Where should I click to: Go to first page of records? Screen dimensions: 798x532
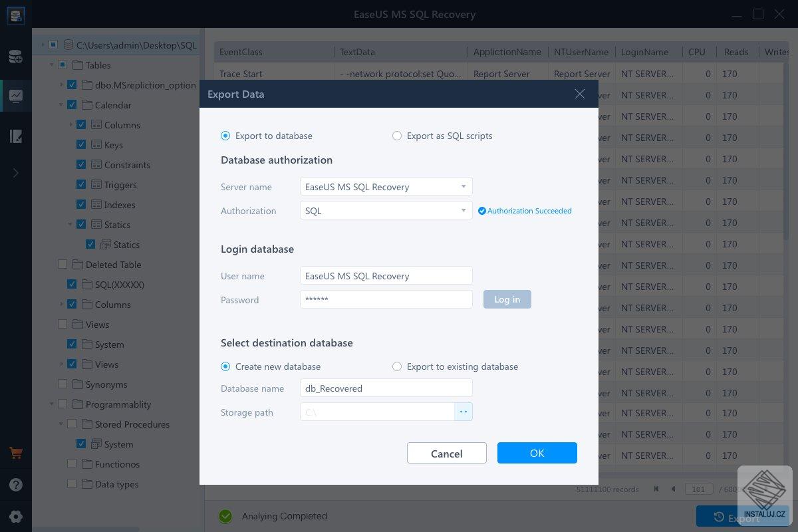click(656, 489)
